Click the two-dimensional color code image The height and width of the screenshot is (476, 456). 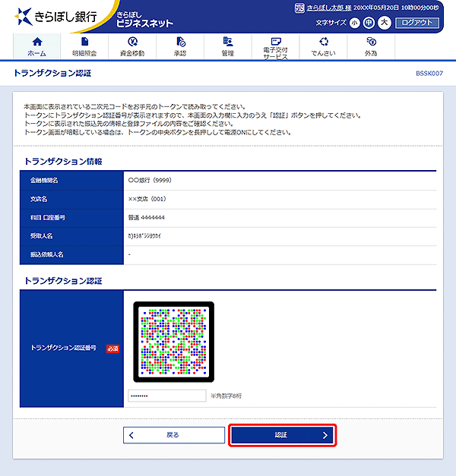tap(173, 342)
